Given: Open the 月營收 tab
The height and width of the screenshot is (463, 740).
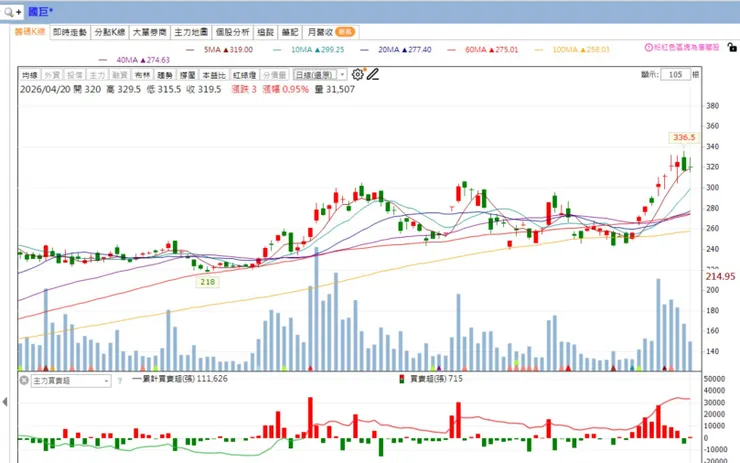Looking at the screenshot, I should 331,32.
